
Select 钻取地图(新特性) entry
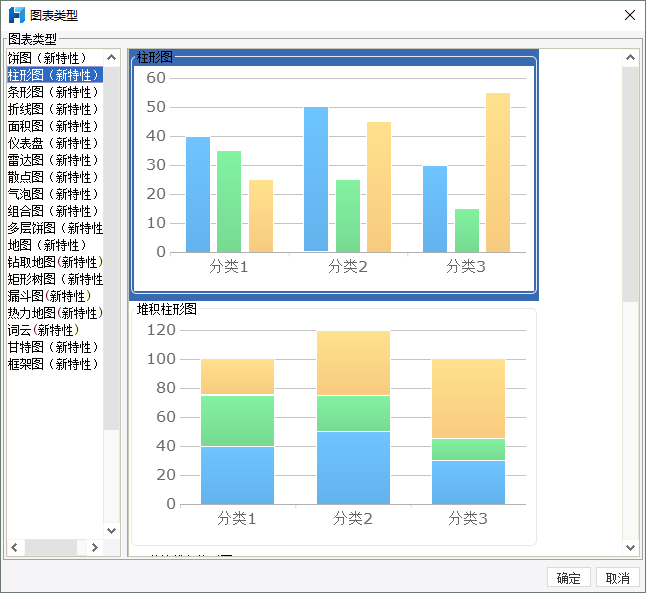(55, 262)
